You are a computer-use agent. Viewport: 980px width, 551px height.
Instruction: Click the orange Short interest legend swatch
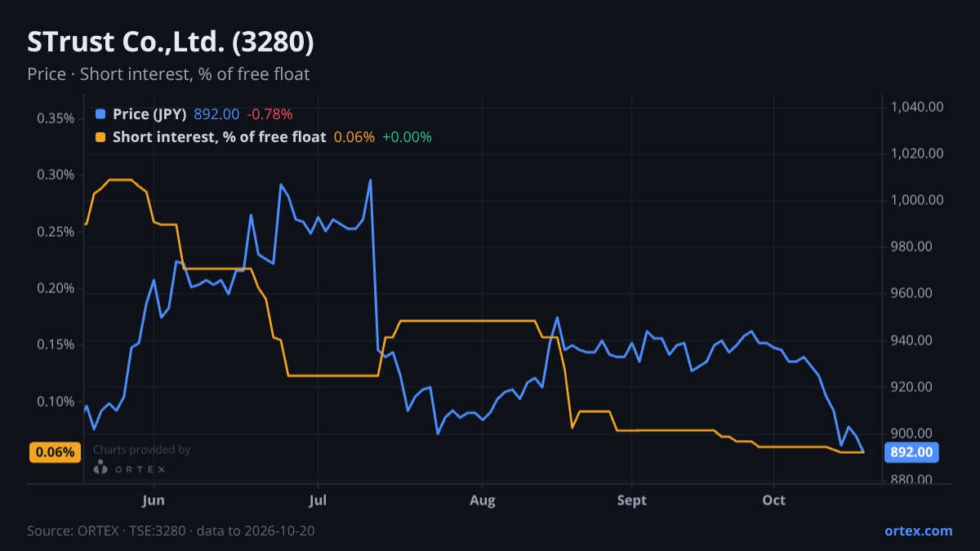tap(100, 137)
